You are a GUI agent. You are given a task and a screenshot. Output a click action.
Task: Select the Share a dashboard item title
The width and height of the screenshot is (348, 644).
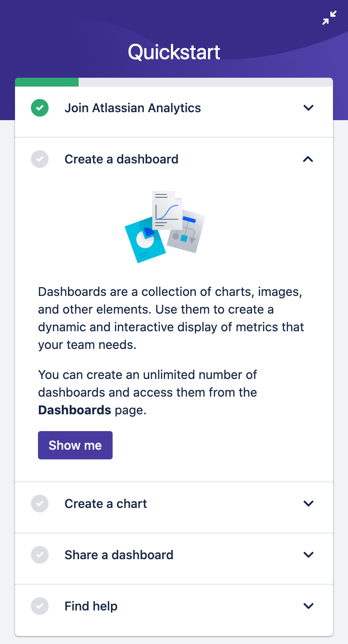coord(119,555)
